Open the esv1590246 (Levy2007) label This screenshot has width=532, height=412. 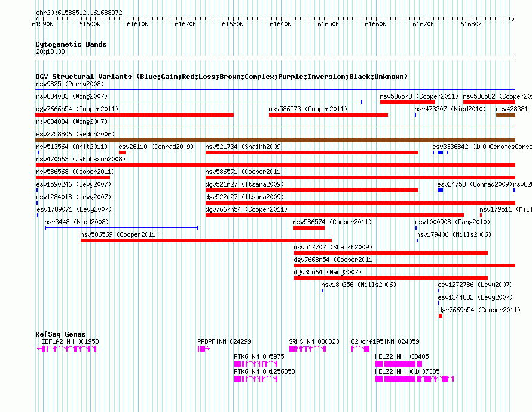74,184
